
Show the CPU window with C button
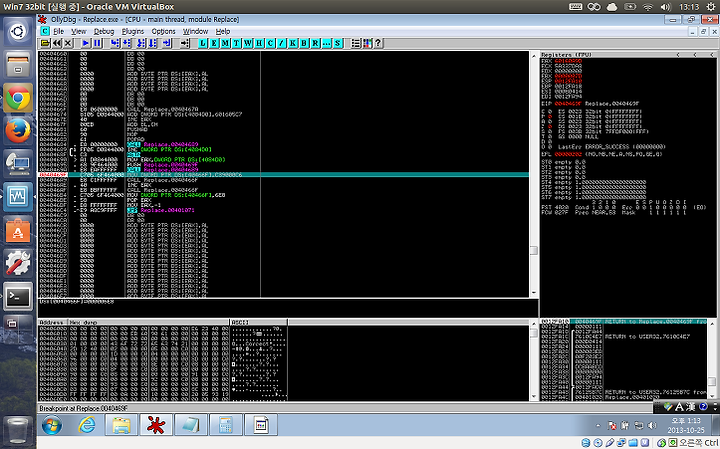pos(270,43)
